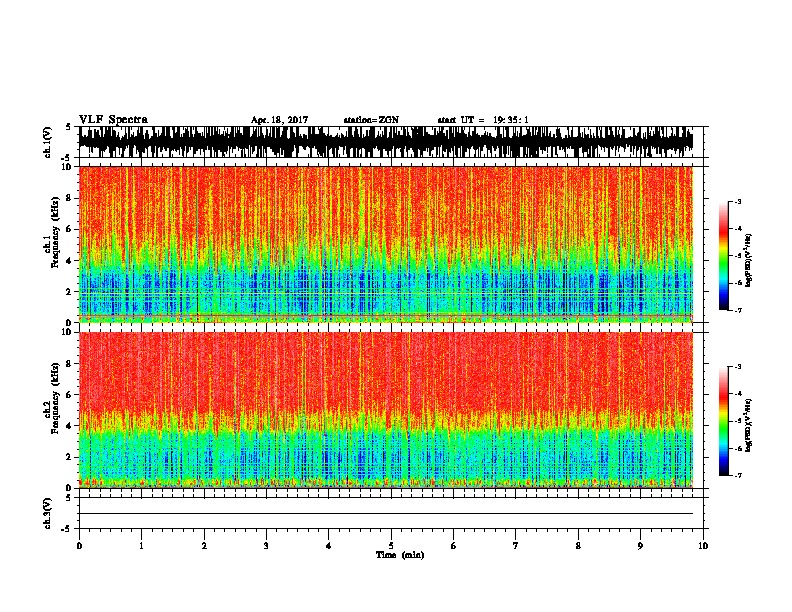Select the "Time (min)" axis label
The image size is (792, 612).
400,555
